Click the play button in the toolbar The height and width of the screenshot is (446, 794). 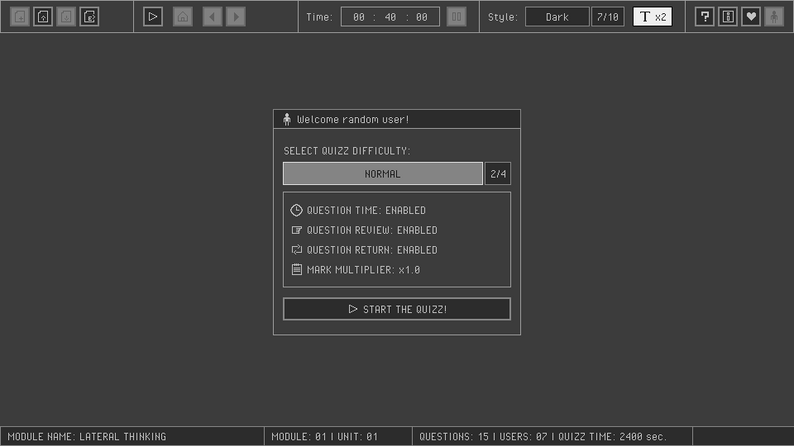pos(152,17)
